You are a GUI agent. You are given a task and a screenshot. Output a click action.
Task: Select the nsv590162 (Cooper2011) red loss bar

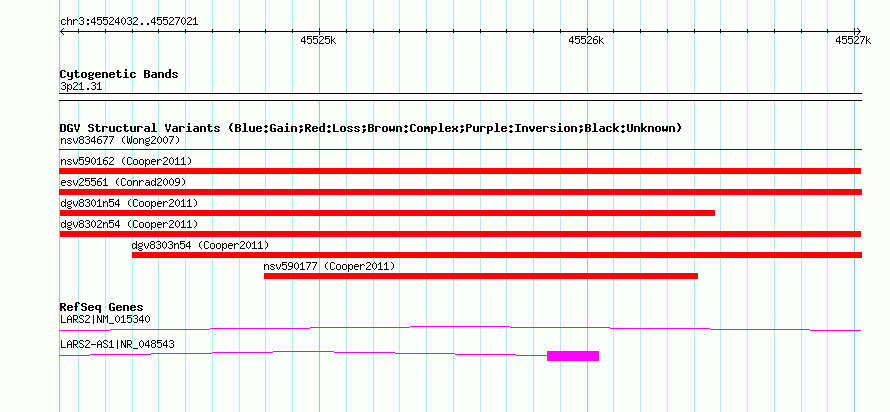click(460, 171)
